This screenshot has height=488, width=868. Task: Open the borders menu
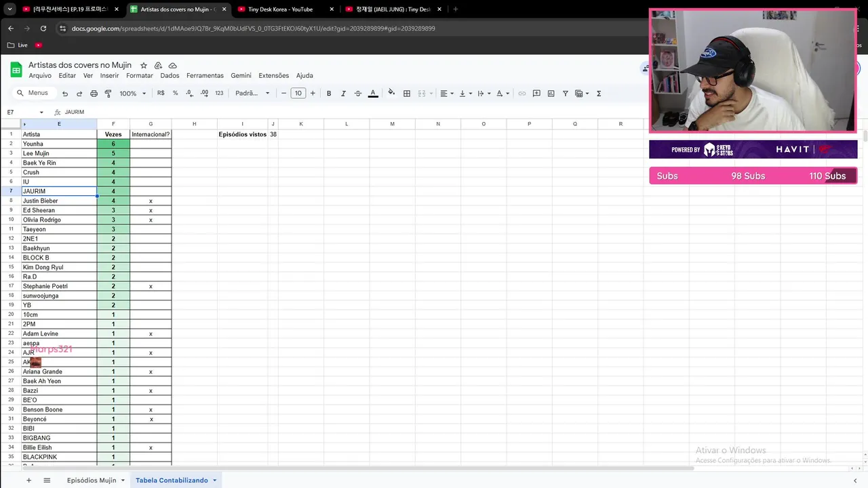coord(407,94)
